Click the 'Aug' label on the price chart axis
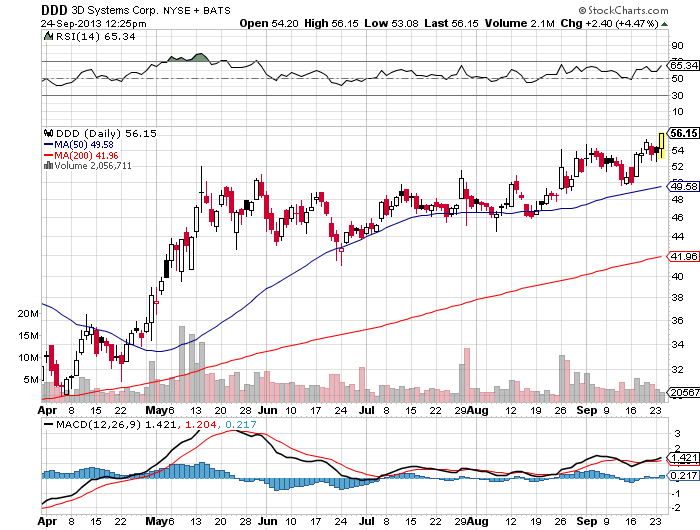 [x=479, y=410]
